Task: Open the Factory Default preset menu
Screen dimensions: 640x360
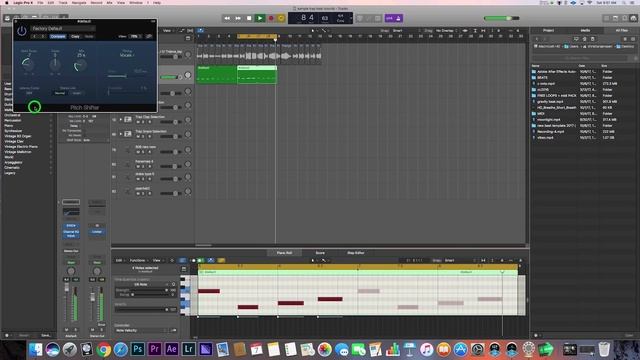Action: (63, 29)
